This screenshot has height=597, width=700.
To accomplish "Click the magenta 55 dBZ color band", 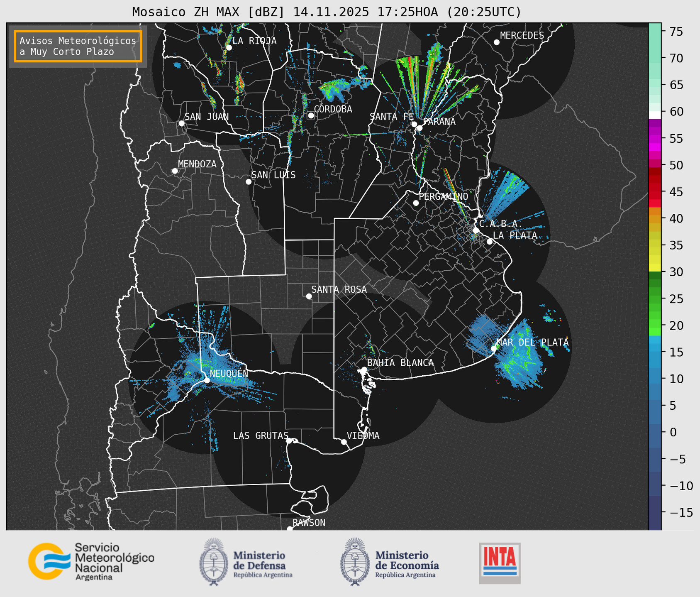I will coord(655,139).
